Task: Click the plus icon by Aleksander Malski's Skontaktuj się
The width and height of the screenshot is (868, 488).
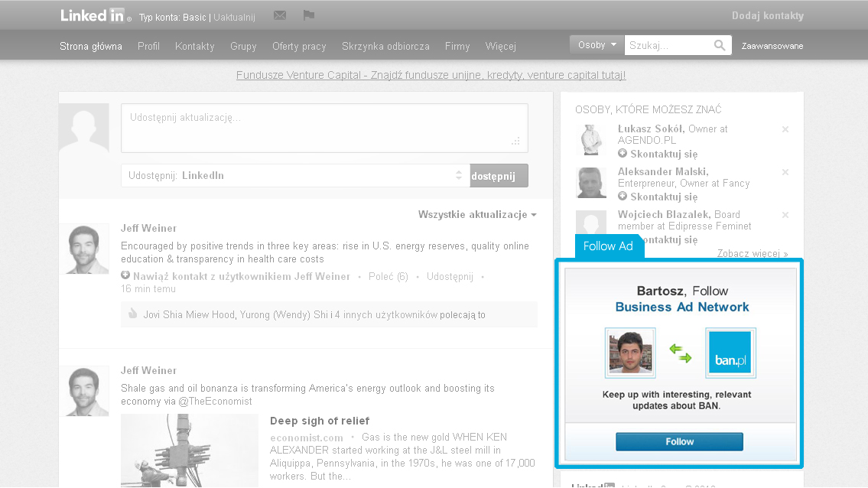Action: [x=623, y=196]
